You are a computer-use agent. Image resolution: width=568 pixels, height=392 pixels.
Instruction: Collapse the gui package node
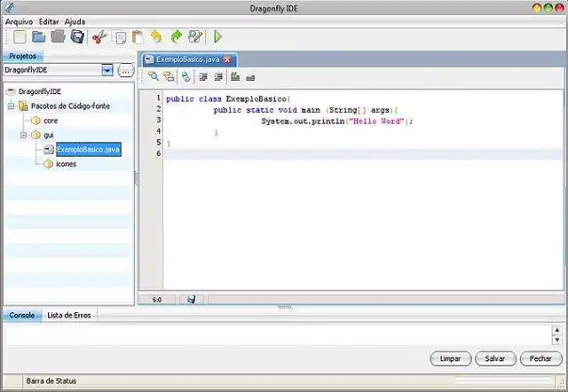24,135
